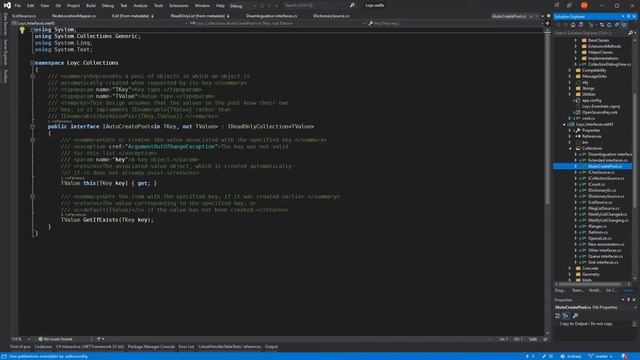
Task: Collapse the GetIfExists summary comment block
Action: pos(33,196)
